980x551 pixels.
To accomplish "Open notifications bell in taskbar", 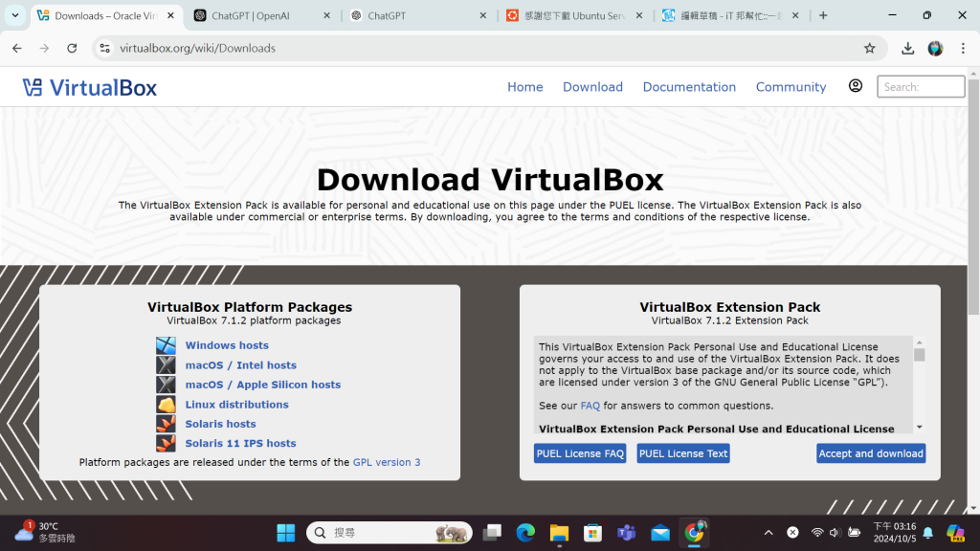I will pos(928,533).
